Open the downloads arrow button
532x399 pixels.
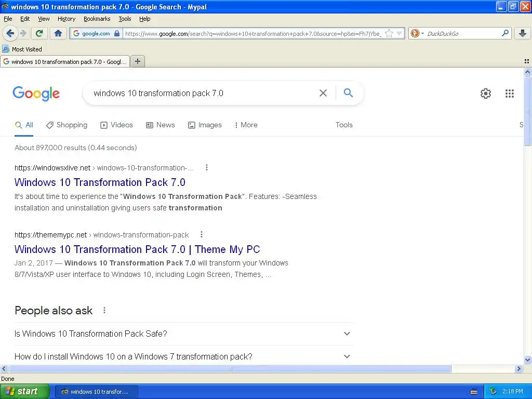click(x=523, y=33)
